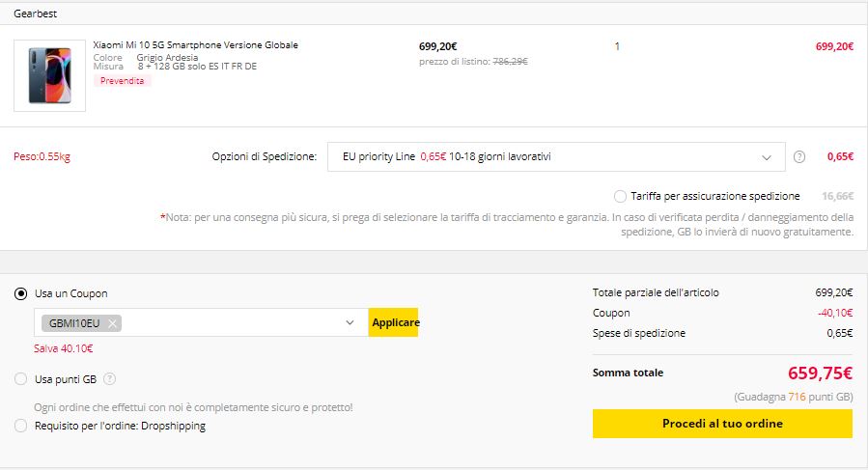Click the strikethrough list price 786,29€
This screenshot has width=868, height=470.
(x=510, y=62)
